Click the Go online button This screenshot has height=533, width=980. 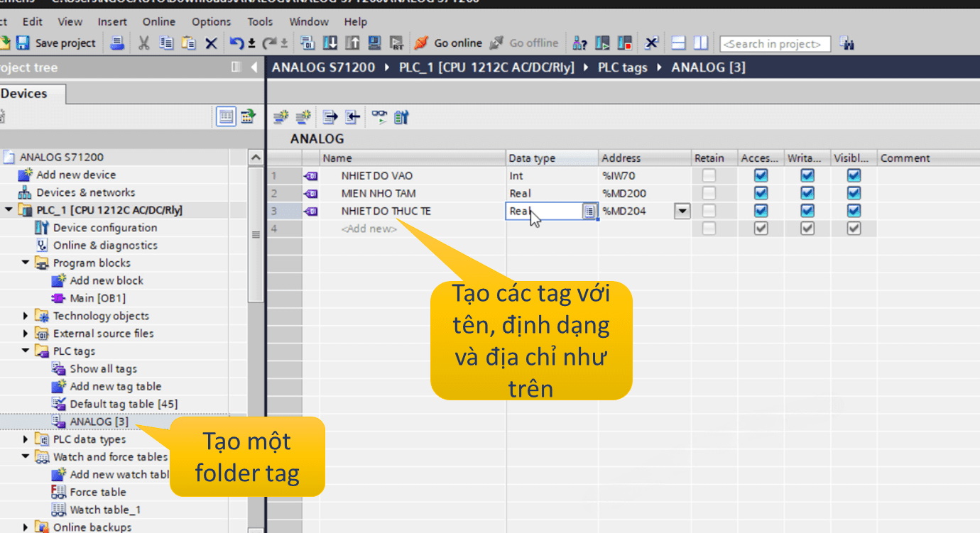449,43
